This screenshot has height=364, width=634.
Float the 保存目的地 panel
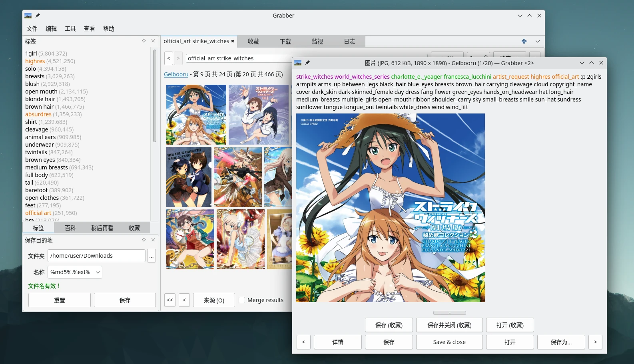[144, 240]
